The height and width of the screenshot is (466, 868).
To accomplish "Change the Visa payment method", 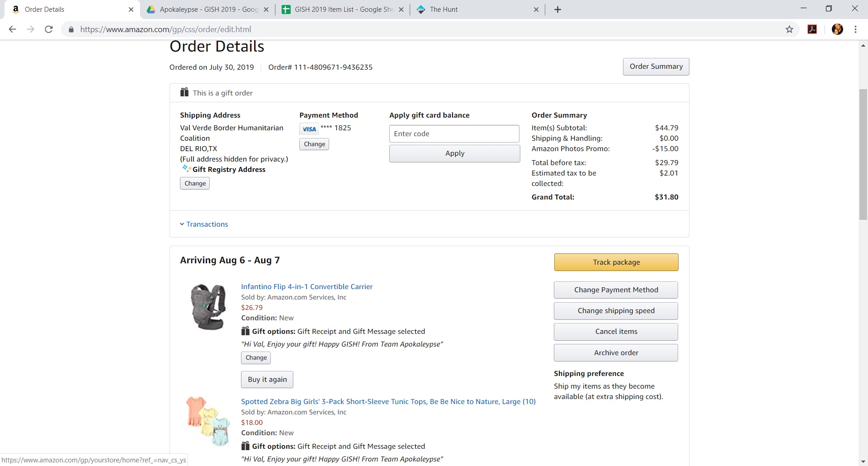I will [314, 144].
